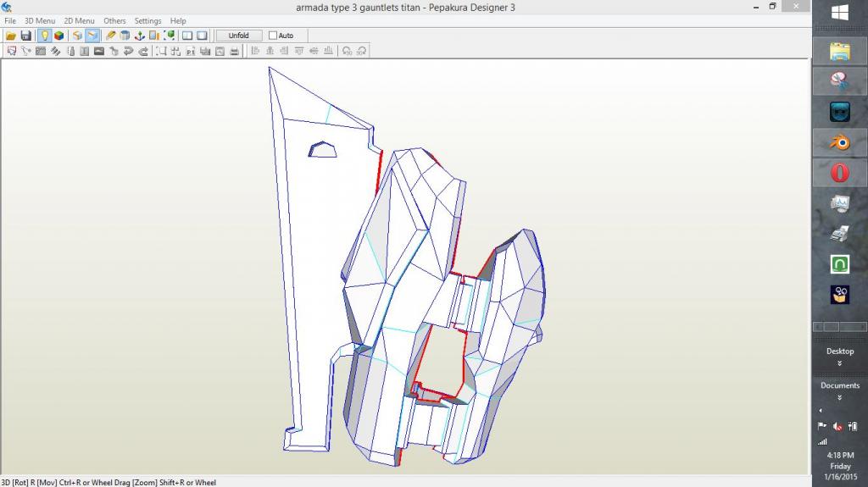The width and height of the screenshot is (868, 487).
Task: Click the print preview page icon
Action: [x=220, y=51]
